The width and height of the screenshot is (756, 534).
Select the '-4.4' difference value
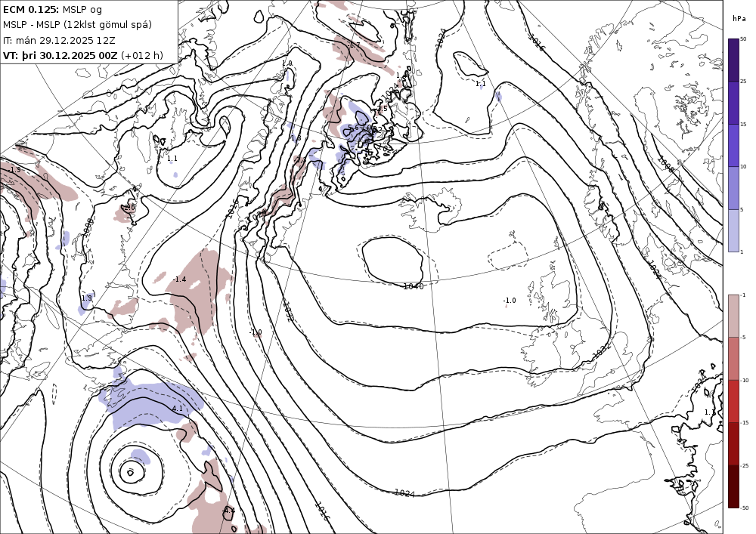[x=228, y=511]
